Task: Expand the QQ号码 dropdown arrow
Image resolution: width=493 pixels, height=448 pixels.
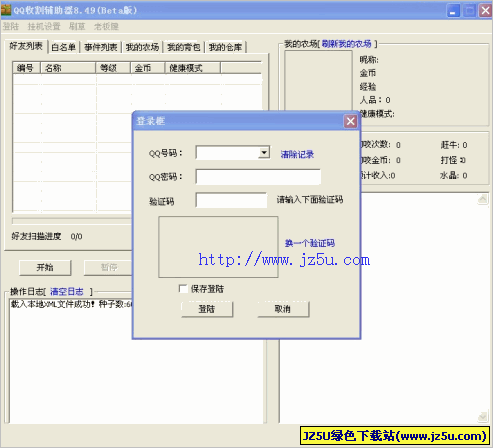Action: tap(264, 153)
